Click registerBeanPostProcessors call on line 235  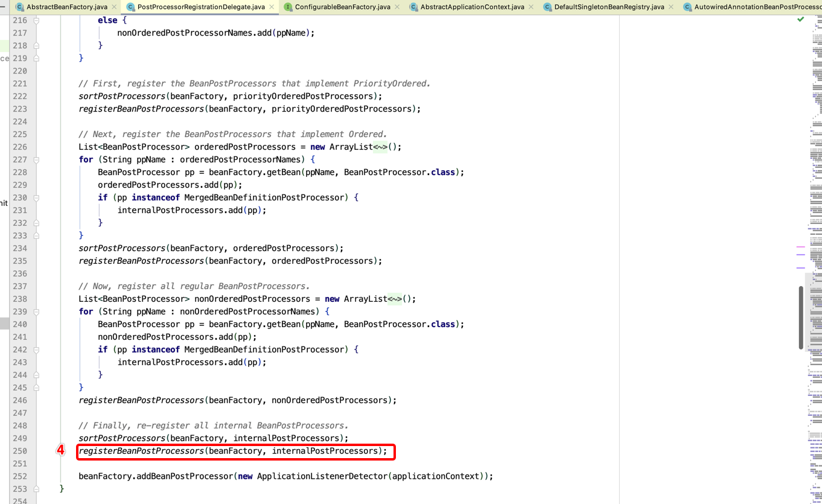(141, 261)
